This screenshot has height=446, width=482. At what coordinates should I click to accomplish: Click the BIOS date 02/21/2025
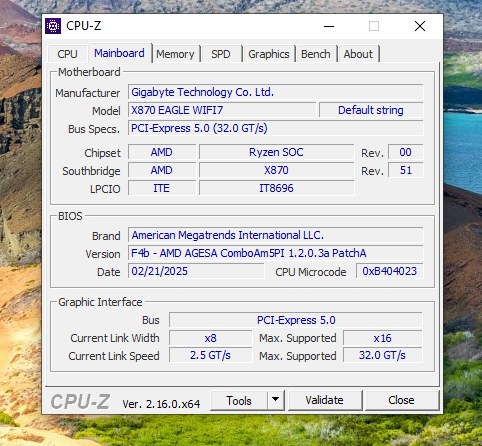click(196, 271)
